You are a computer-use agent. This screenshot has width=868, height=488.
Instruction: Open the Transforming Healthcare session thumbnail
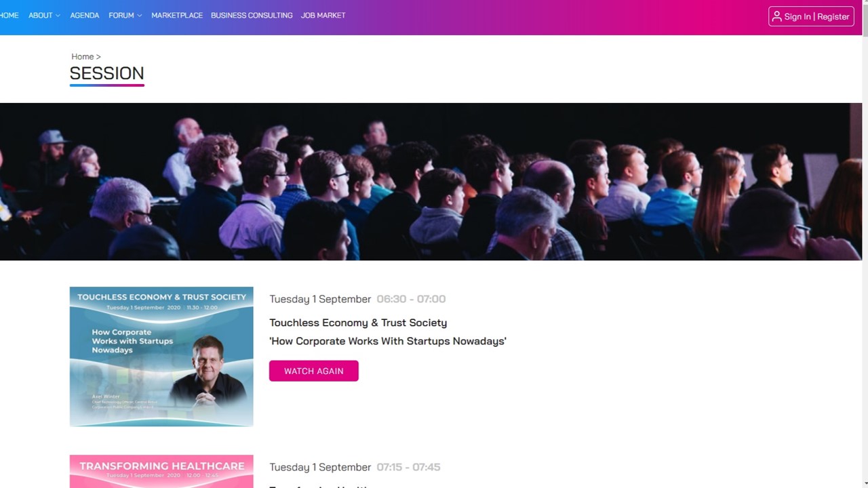click(x=161, y=472)
